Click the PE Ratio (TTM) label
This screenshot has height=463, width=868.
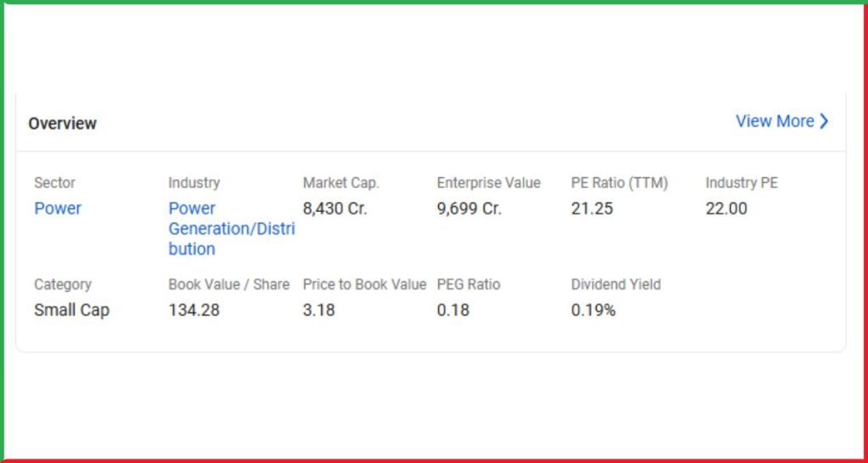coord(620,183)
